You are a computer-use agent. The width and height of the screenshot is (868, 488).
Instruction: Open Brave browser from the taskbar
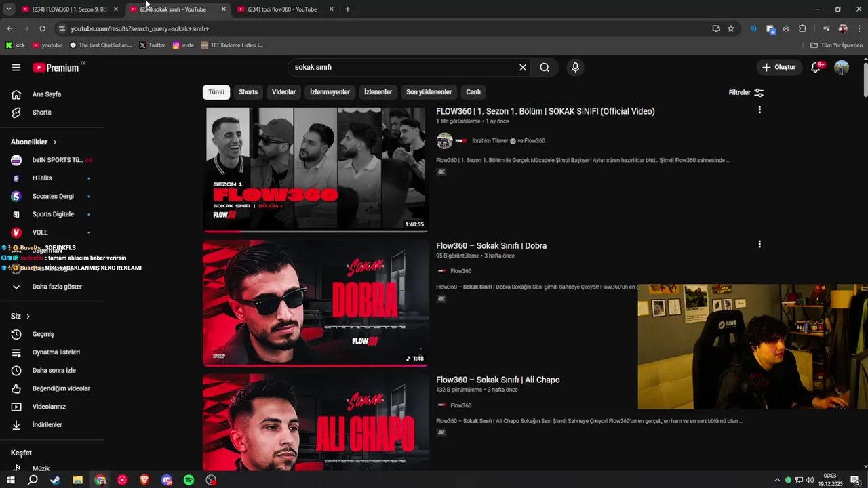144,480
